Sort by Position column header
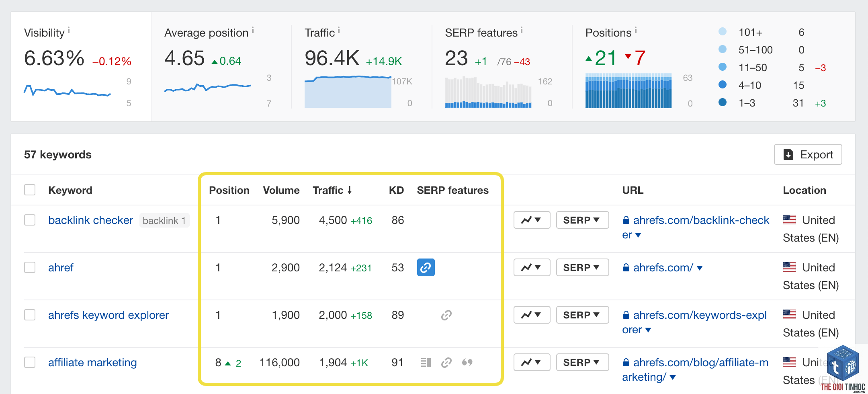This screenshot has width=868, height=394. pos(229,190)
